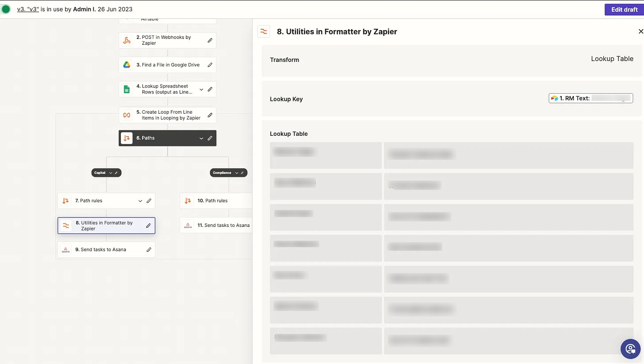Click path icon on step 10 Path rules
Image resolution: width=644 pixels, height=364 pixels.
tap(188, 201)
